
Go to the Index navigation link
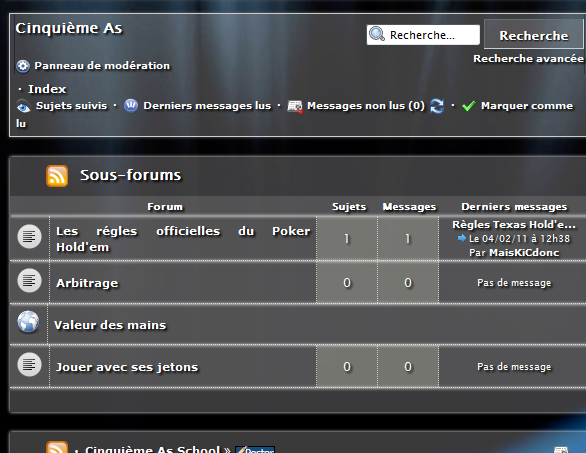coord(47,89)
